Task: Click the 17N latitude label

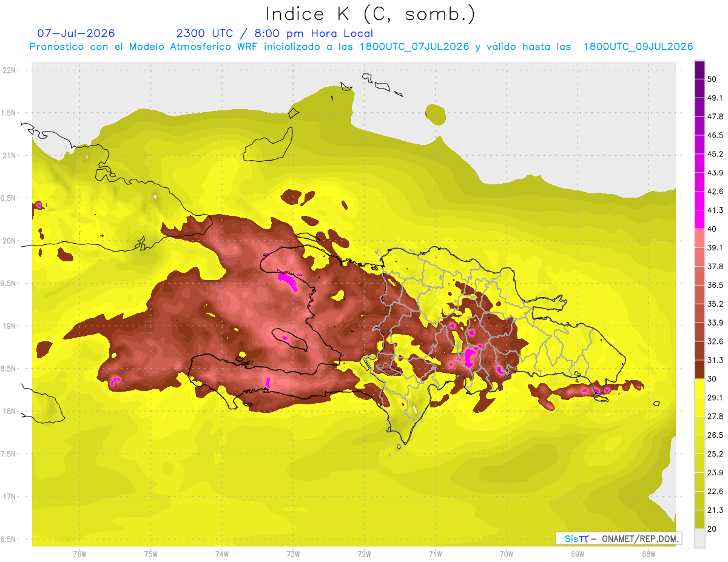Action: [9, 497]
